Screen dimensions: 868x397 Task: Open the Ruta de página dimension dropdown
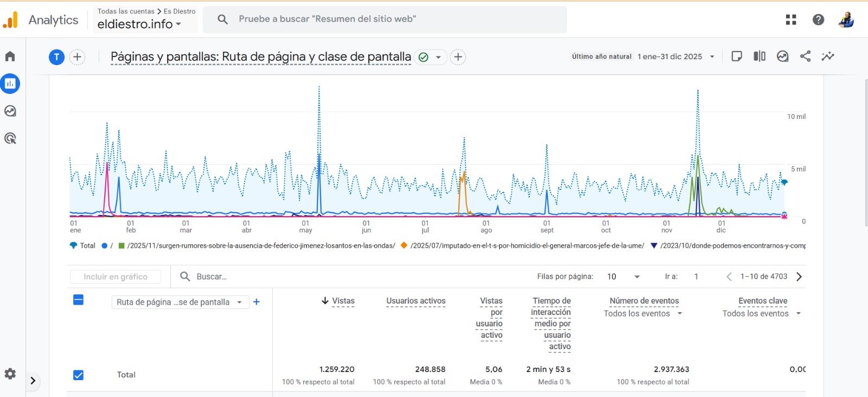click(180, 302)
